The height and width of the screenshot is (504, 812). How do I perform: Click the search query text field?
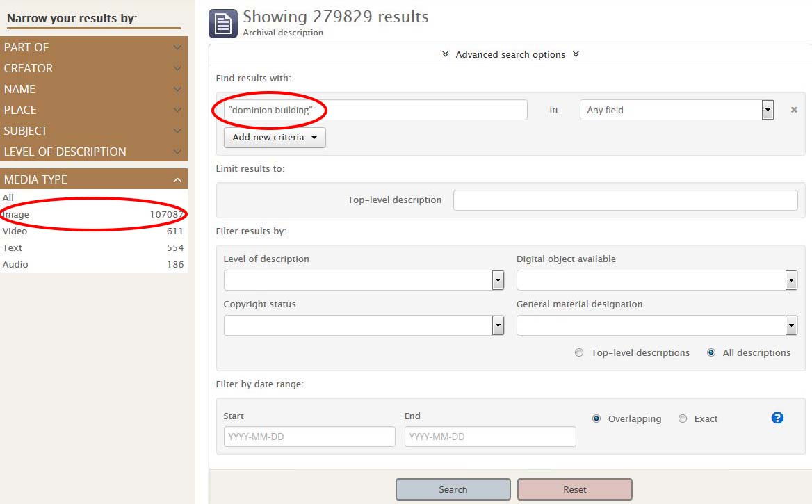[x=375, y=110]
